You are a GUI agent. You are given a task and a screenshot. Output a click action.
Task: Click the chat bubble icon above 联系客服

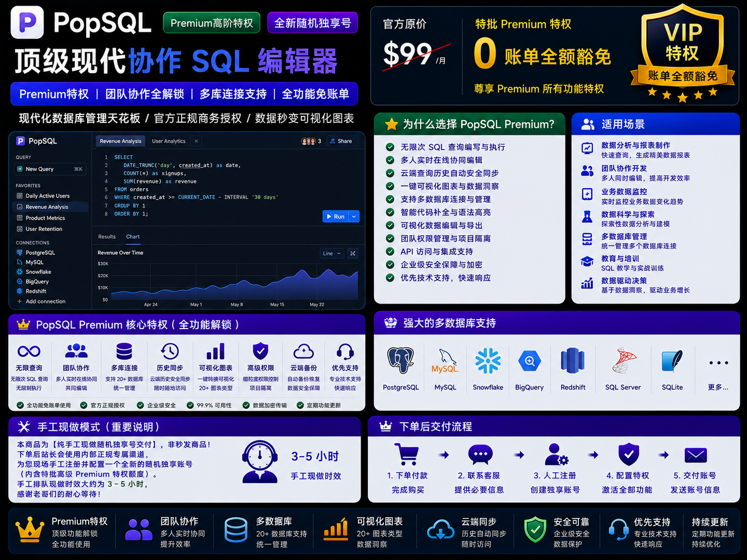(480, 454)
